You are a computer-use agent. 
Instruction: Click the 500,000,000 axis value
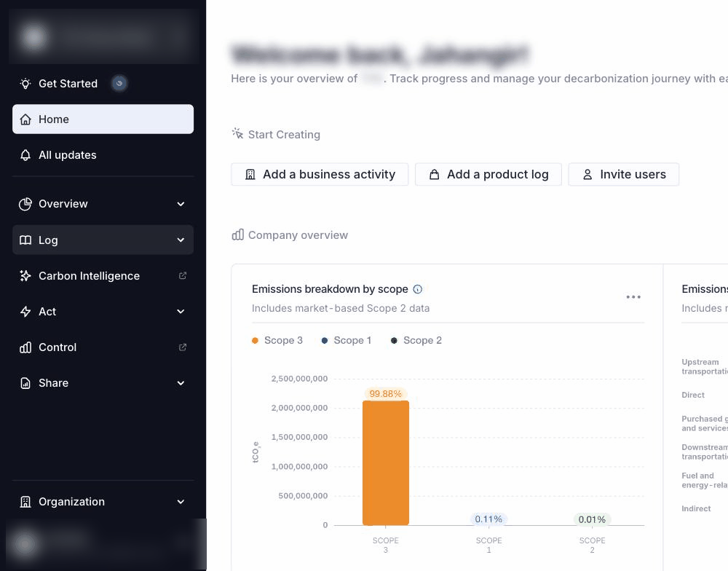303,496
